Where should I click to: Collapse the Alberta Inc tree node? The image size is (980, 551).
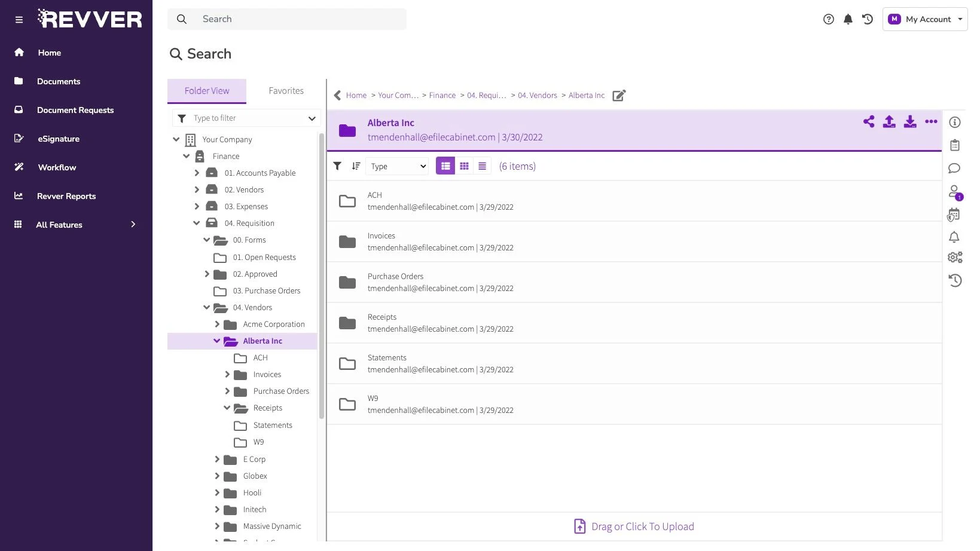217,341
